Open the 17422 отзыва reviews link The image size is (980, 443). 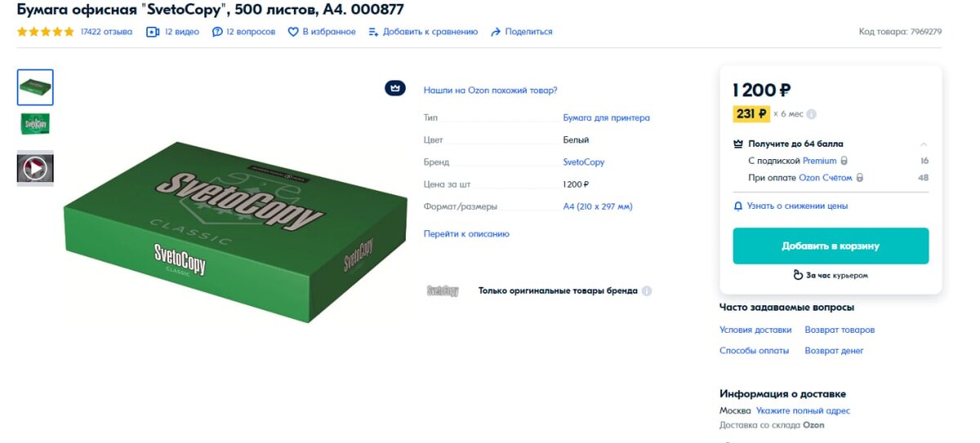click(106, 32)
